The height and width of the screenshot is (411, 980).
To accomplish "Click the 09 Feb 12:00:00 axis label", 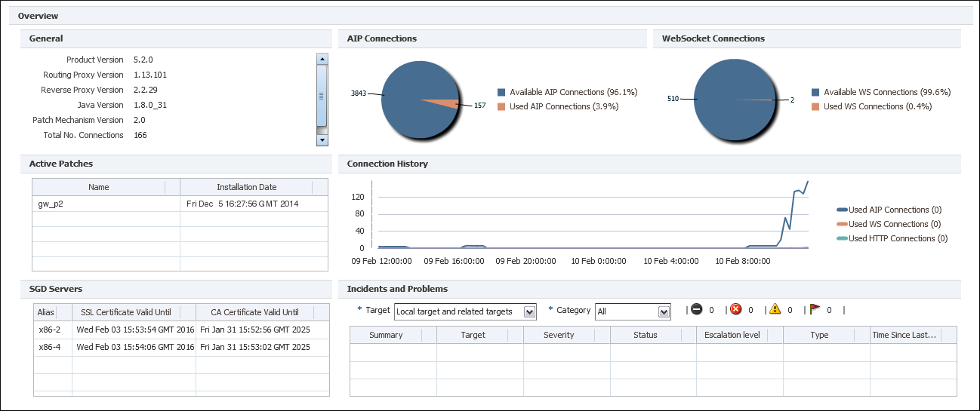I will [381, 261].
